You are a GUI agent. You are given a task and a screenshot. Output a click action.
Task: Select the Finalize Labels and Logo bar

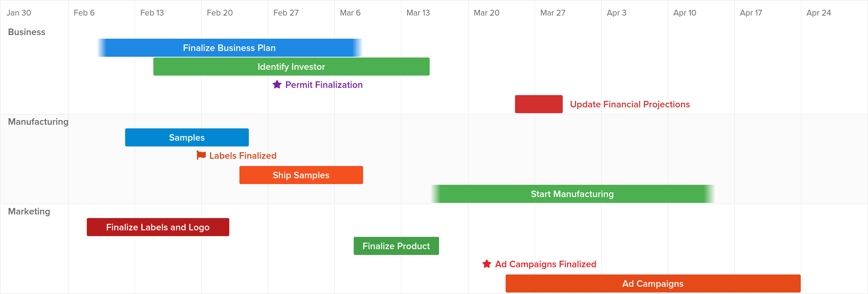click(158, 227)
